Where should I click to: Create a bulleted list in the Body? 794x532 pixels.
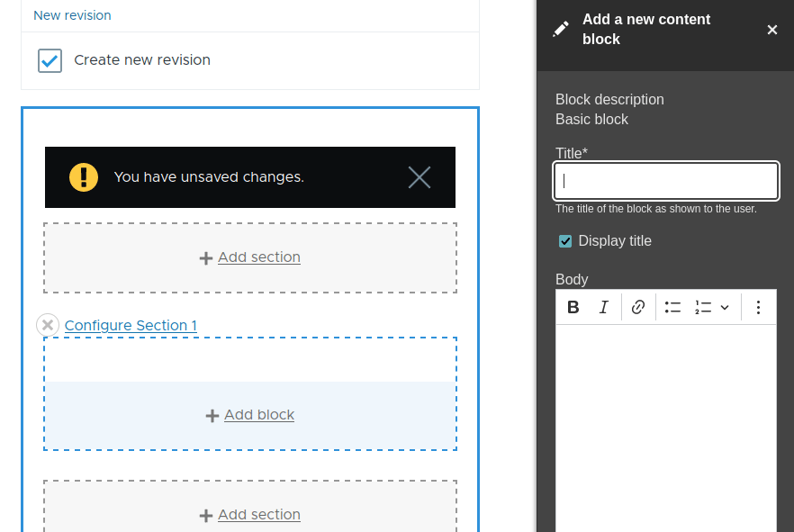[672, 307]
